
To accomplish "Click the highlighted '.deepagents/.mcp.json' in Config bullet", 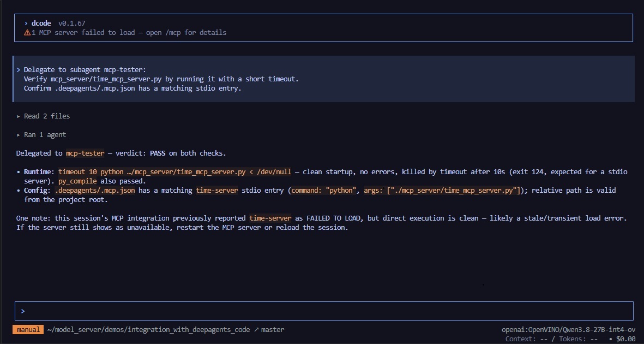I will point(94,191).
